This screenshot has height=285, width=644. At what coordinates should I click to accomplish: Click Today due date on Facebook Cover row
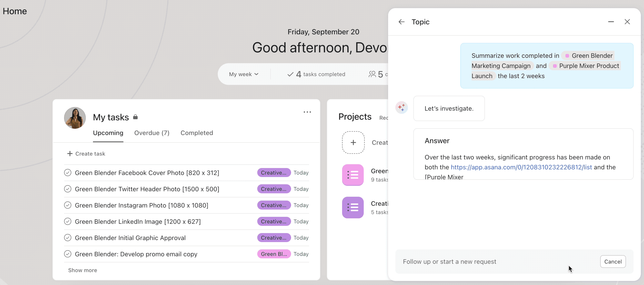301,173
